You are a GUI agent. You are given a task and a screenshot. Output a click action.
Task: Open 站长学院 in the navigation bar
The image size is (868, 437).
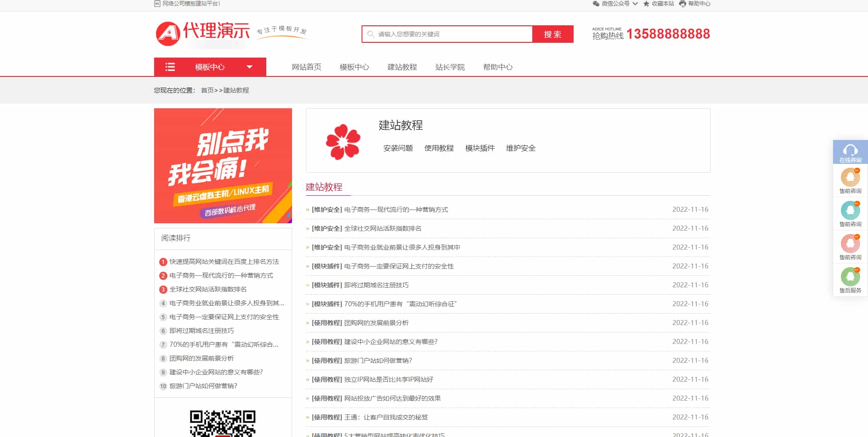[x=450, y=67]
